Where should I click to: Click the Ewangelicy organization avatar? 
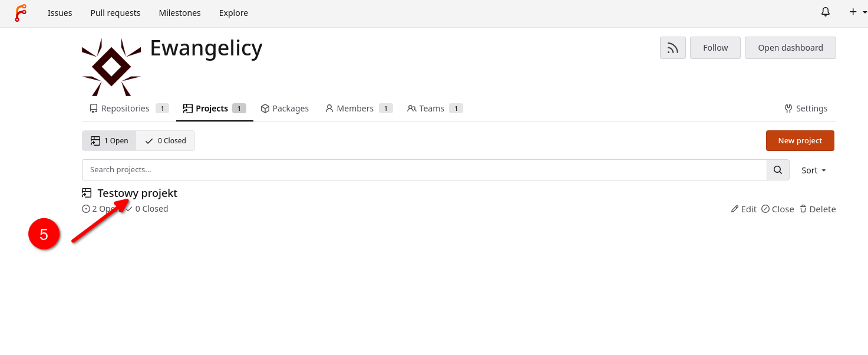111,67
